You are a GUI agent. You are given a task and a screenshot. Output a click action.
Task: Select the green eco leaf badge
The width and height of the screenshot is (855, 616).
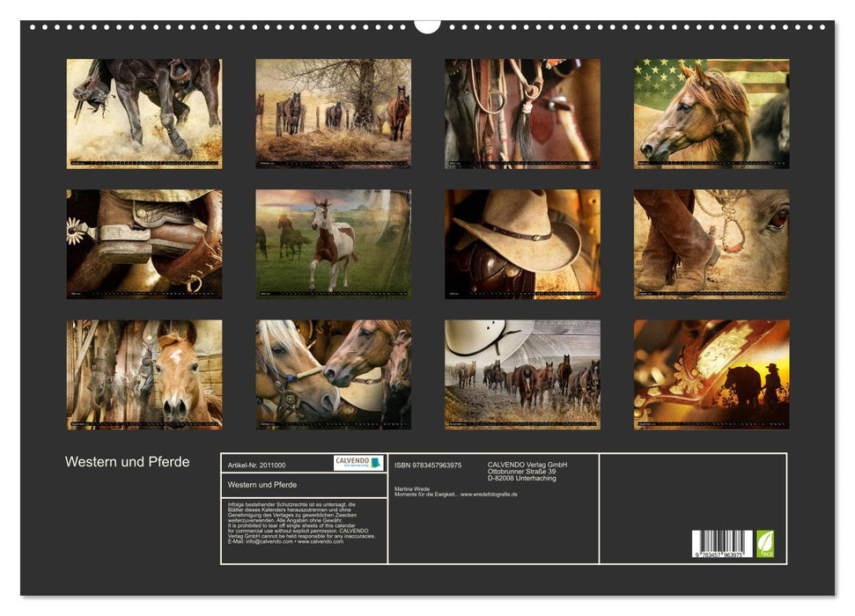tap(764, 543)
